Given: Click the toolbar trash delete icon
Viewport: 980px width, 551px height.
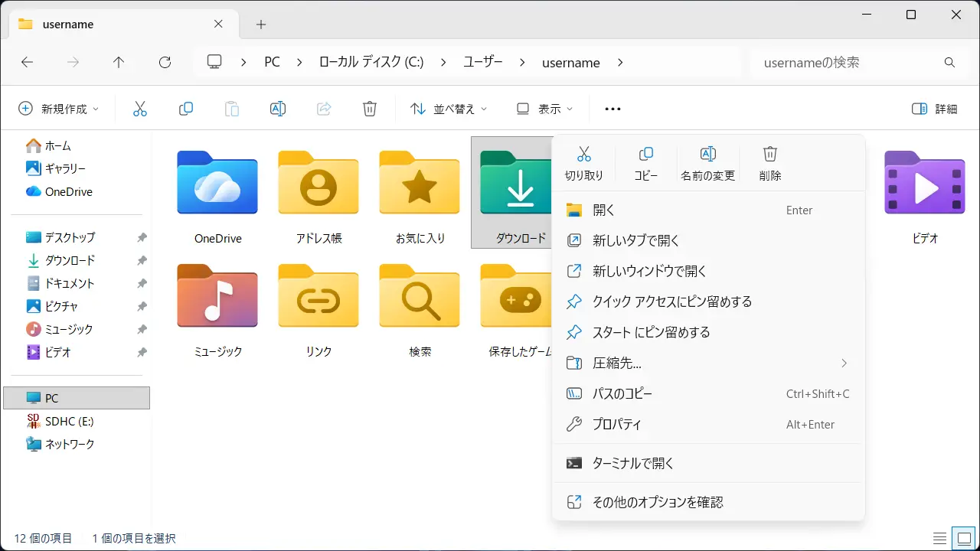Looking at the screenshot, I should point(370,109).
